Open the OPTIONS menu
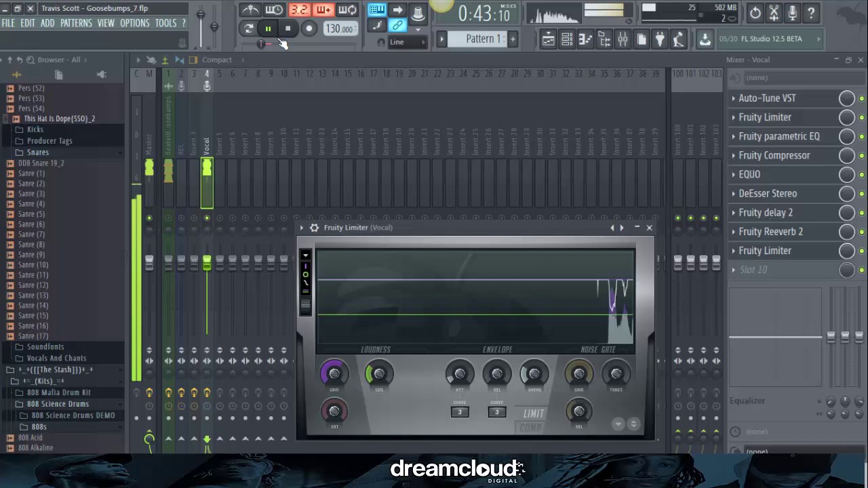This screenshot has height=488, width=868. click(135, 23)
